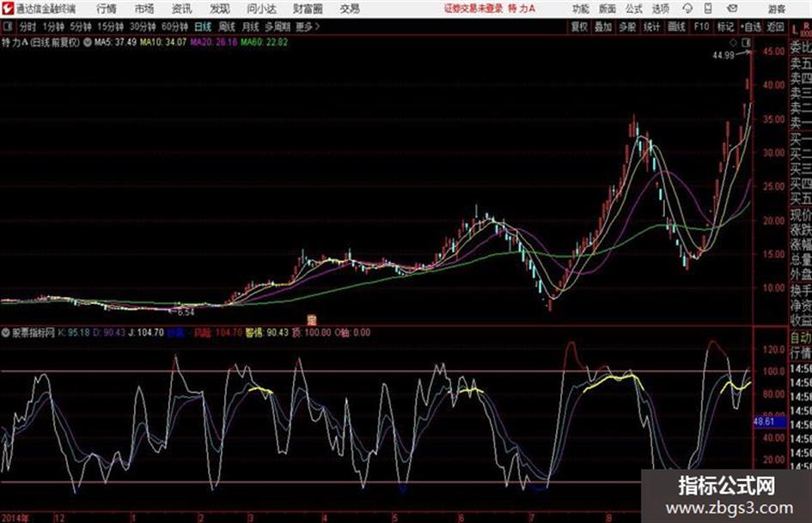This screenshot has height=523, width=812.
Task: Click the MA20 moving average label
Action: (213, 42)
